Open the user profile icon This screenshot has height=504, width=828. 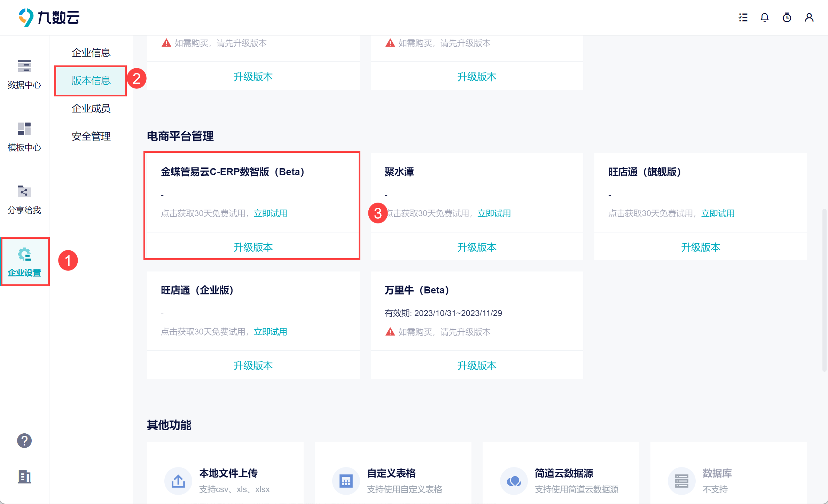pos(809,17)
